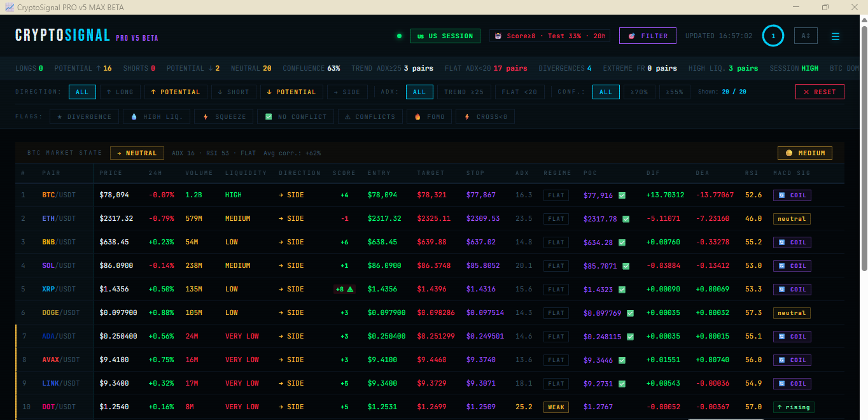This screenshot has width=868, height=420.
Task: Click the green check beside ETH POC $2317.78
Action: pos(626,219)
